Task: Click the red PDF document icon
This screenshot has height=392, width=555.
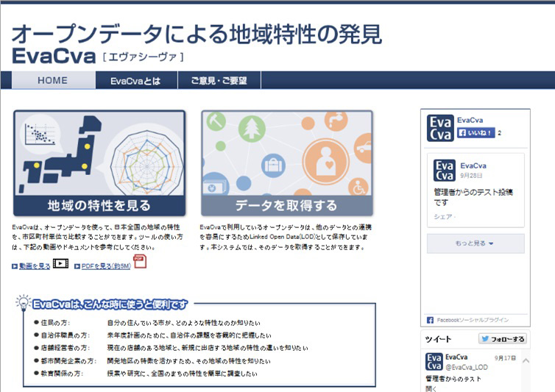Action: tap(140, 262)
